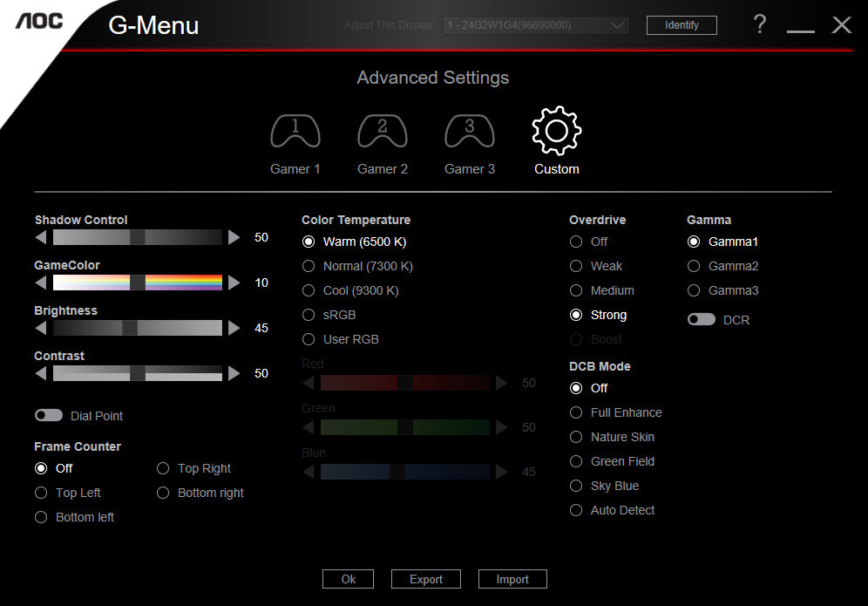
Task: Increase Shadow Control with right arrow
Action: 234,237
